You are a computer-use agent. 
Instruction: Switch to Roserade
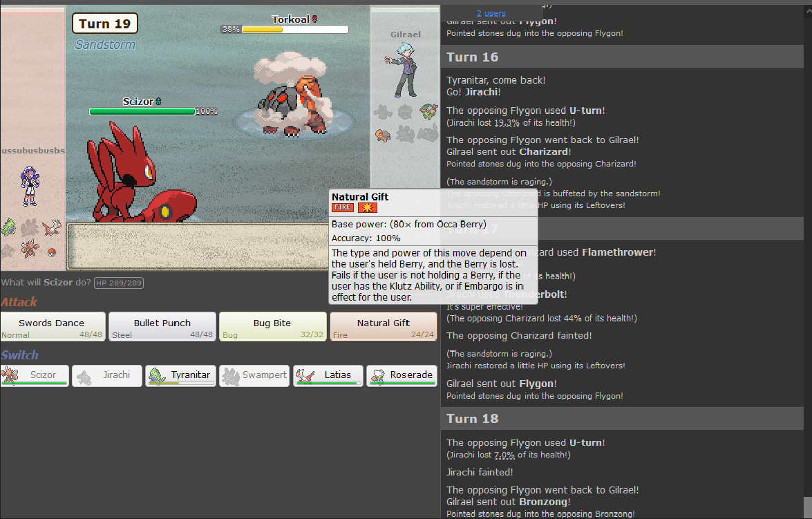[x=402, y=375]
